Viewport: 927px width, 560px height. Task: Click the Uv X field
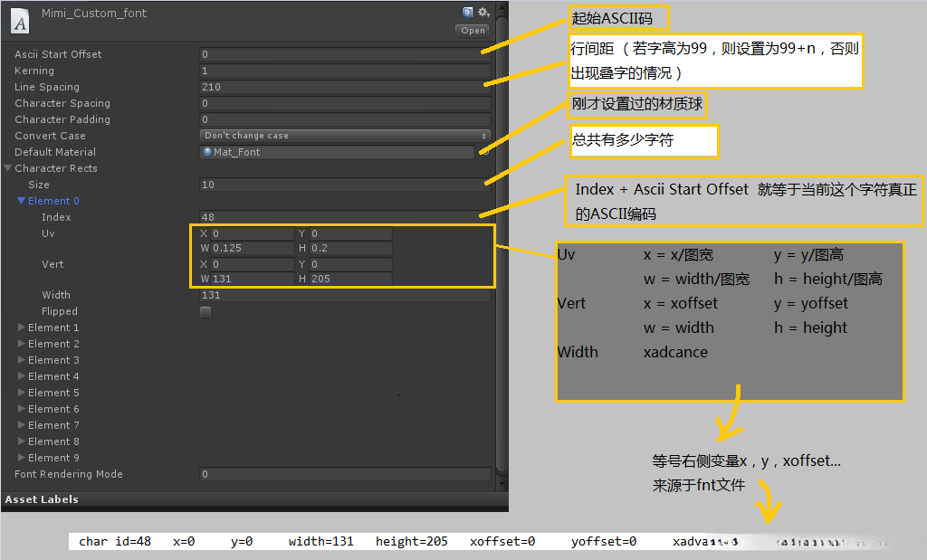(x=253, y=233)
